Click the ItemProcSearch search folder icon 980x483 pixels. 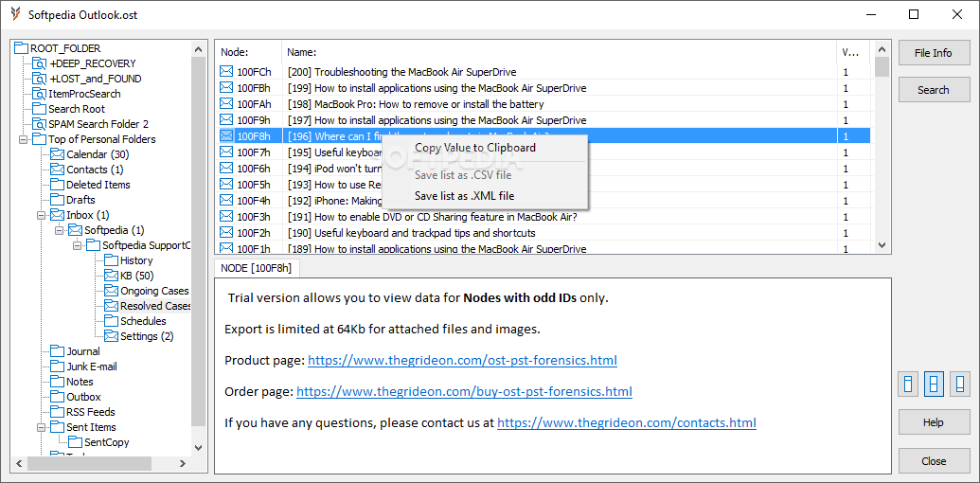pos(40,94)
